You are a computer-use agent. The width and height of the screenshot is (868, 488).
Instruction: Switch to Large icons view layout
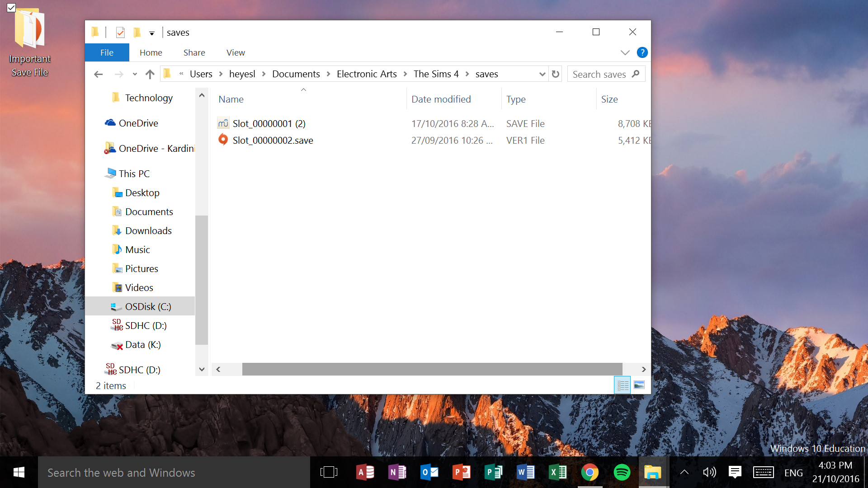click(639, 385)
